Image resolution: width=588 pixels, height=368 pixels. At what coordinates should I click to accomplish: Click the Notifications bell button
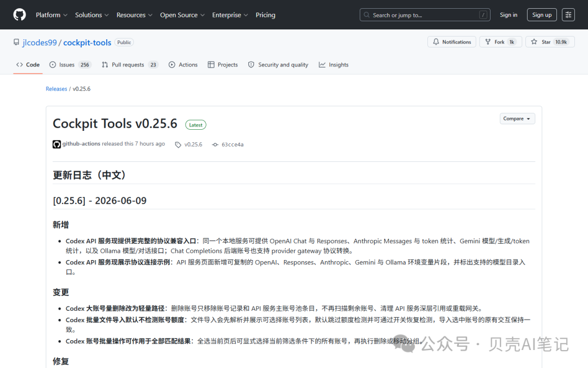[x=452, y=41]
